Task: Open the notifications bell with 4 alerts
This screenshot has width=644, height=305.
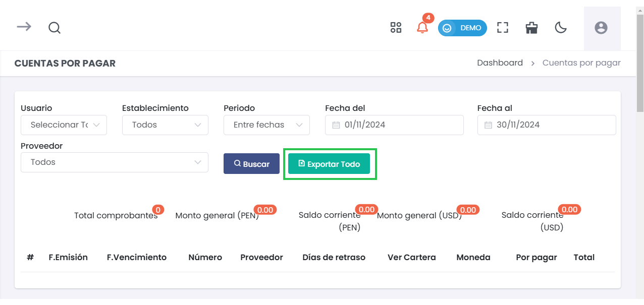Action: (x=422, y=28)
